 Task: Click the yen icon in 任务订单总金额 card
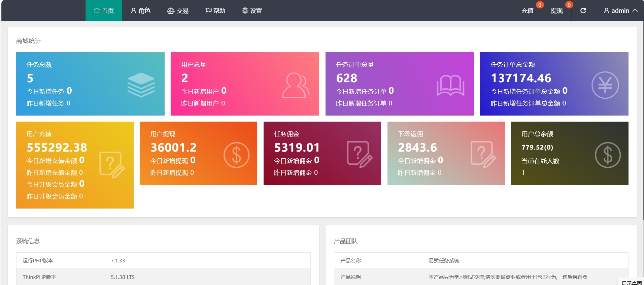(x=605, y=85)
